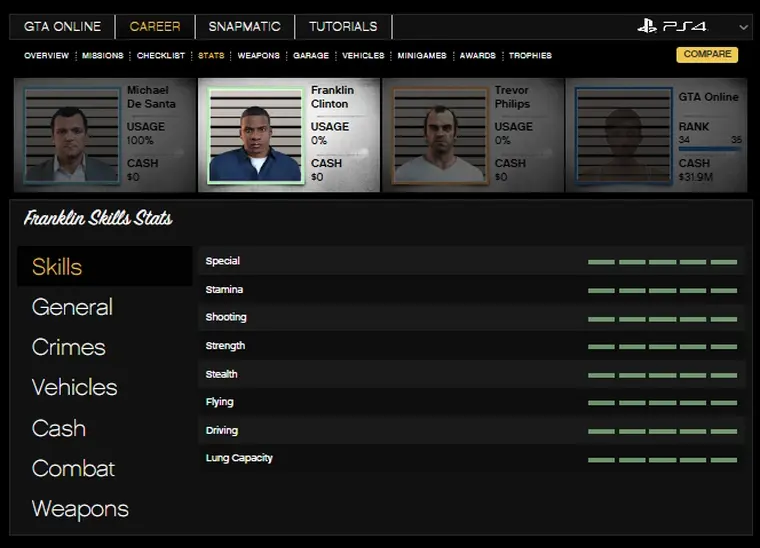Open the PS4 platform dropdown arrow
Screen dimensions: 760x548
743,27
